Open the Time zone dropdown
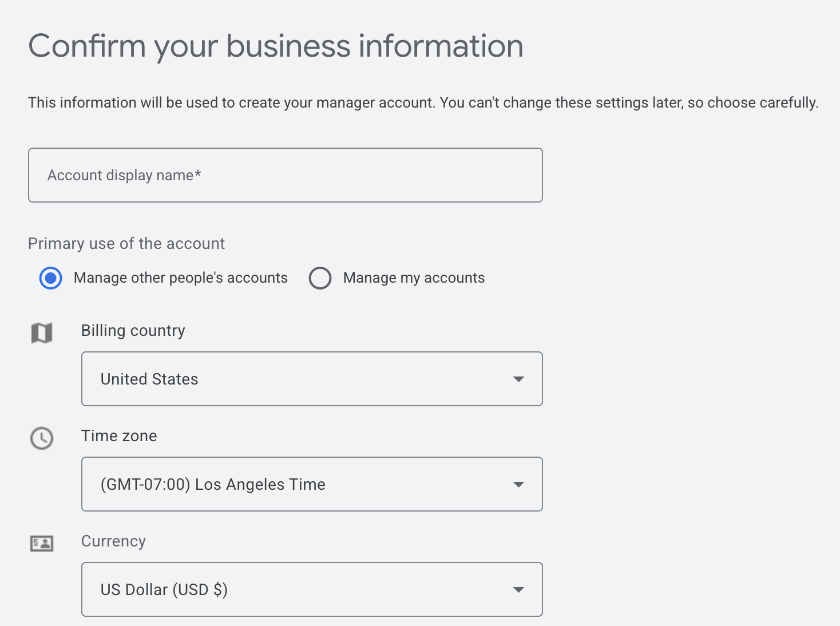Screen dimensions: 840x626 (312, 484)
